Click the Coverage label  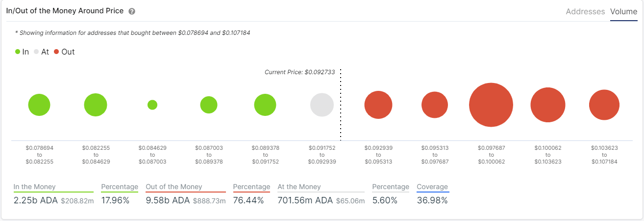click(x=432, y=187)
